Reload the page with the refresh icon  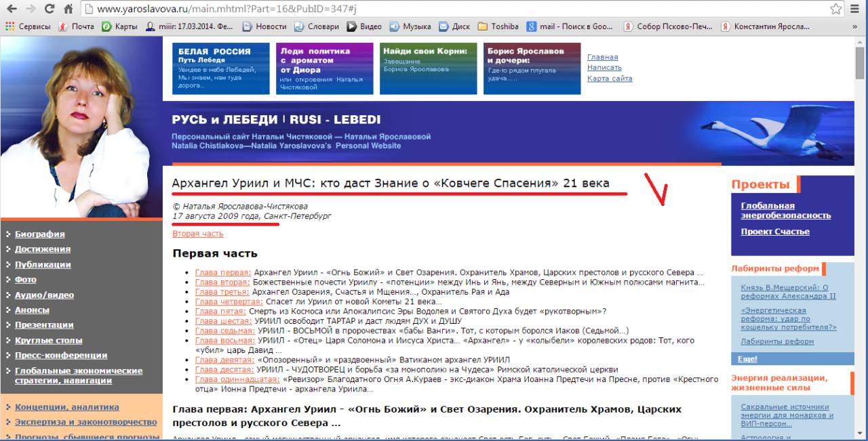pyautogui.click(x=50, y=9)
